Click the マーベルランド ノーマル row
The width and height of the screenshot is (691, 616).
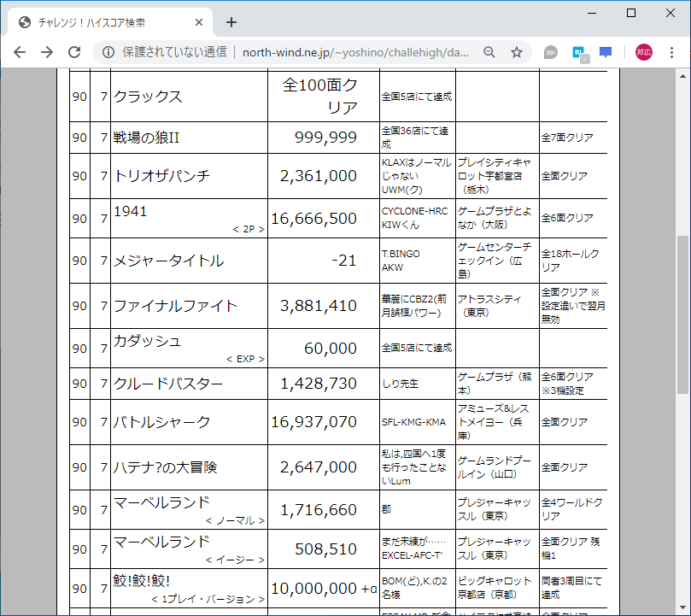[161, 502]
